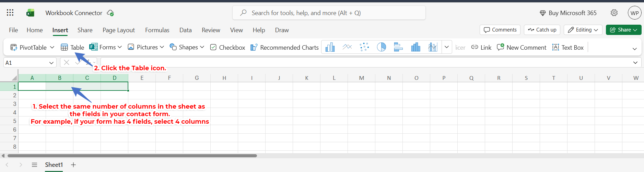Switch to the View tab
644x172 pixels.
click(236, 30)
